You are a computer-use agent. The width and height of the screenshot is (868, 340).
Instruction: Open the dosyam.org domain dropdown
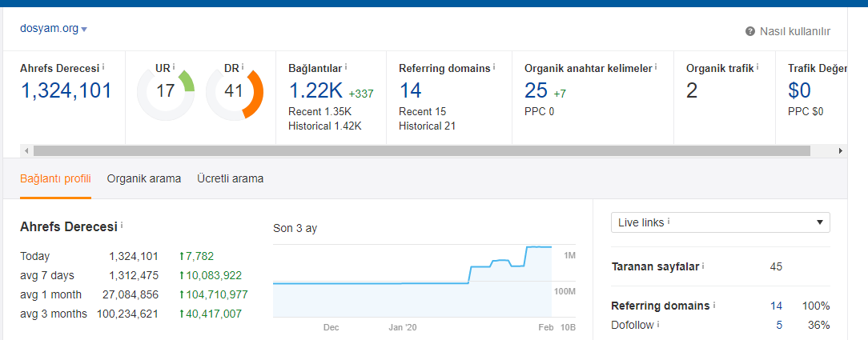[x=54, y=29]
